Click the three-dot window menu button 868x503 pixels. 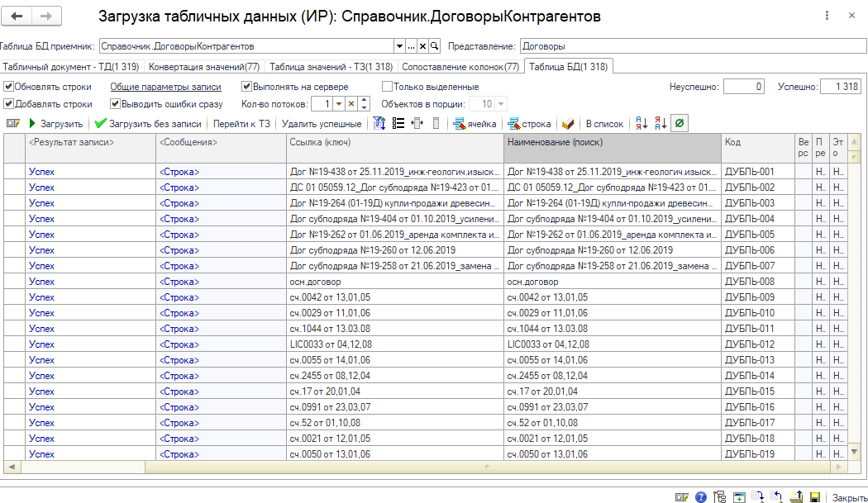pyautogui.click(x=827, y=16)
